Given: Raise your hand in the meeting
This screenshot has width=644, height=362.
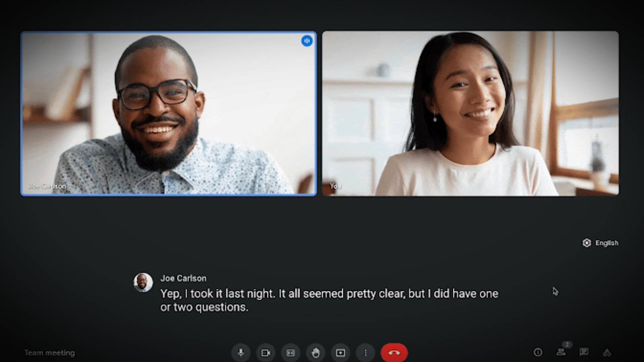Looking at the screenshot, I should pos(316,353).
